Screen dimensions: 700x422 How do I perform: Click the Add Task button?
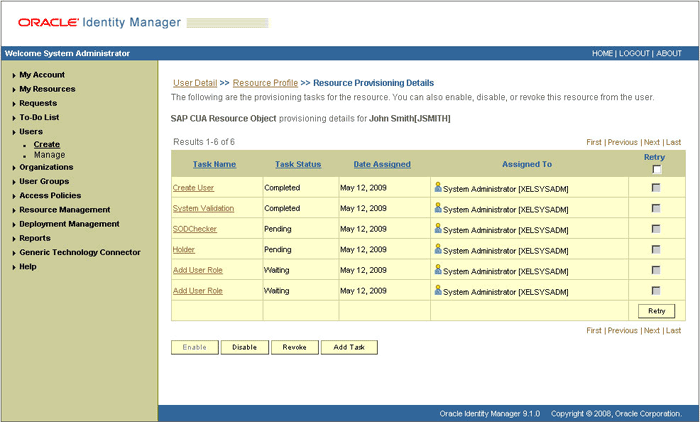click(349, 347)
